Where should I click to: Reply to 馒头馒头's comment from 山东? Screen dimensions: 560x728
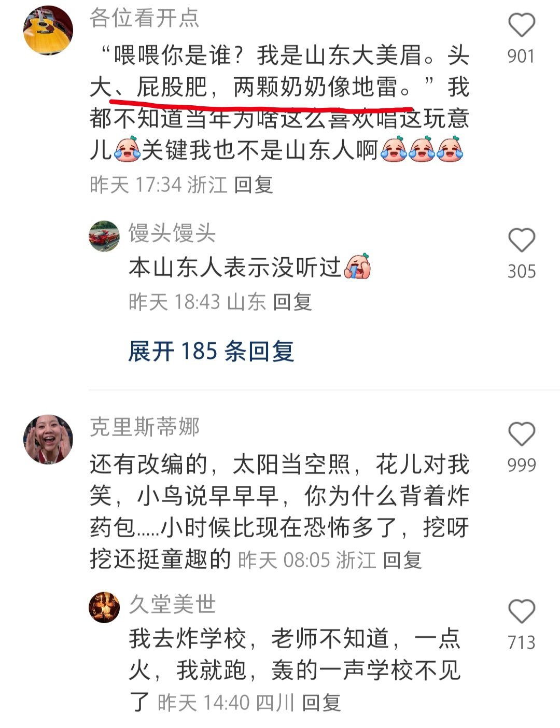[292, 302]
